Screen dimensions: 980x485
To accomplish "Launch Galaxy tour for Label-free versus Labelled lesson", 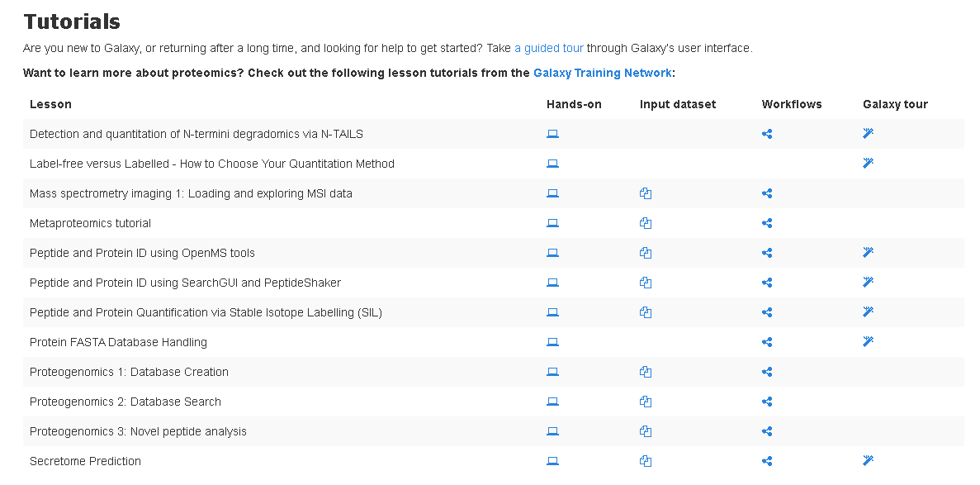I will 868,164.
